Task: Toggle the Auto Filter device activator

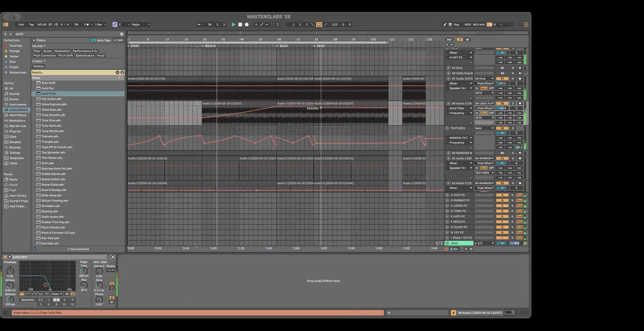Action: click(x=5, y=257)
